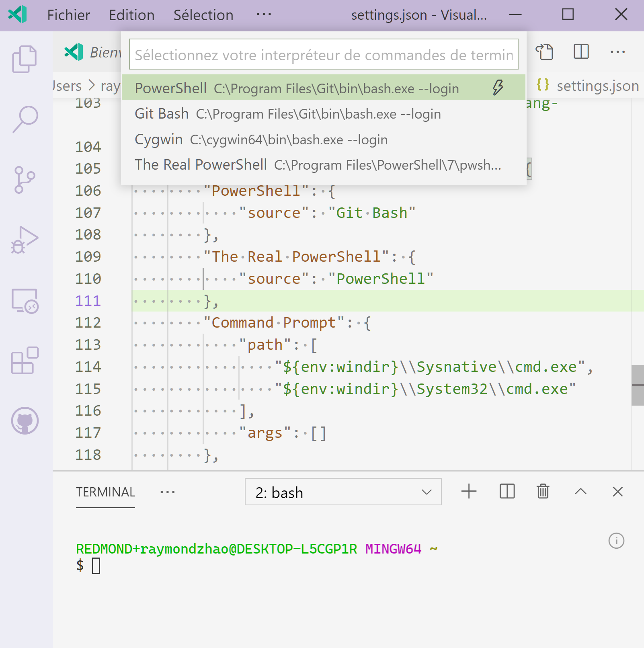644x648 pixels.
Task: Choose The Real PowerShell option
Action: [324, 165]
